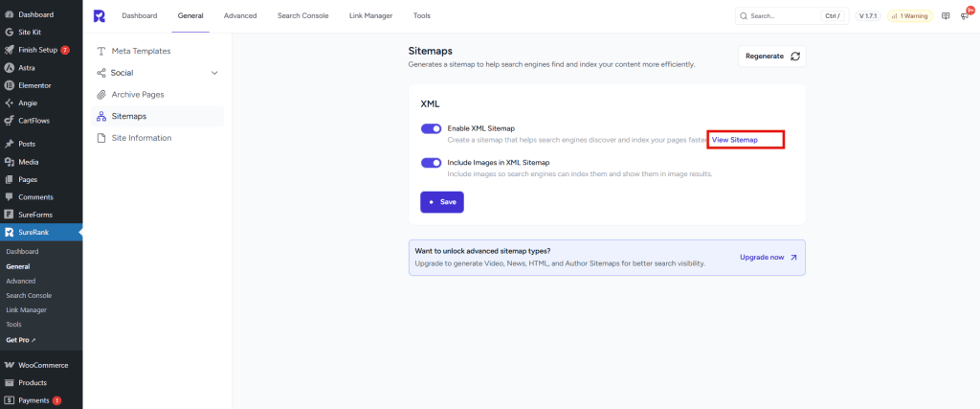The height and width of the screenshot is (409, 980).
Task: Click the Astra theme icon
Action: click(x=9, y=68)
